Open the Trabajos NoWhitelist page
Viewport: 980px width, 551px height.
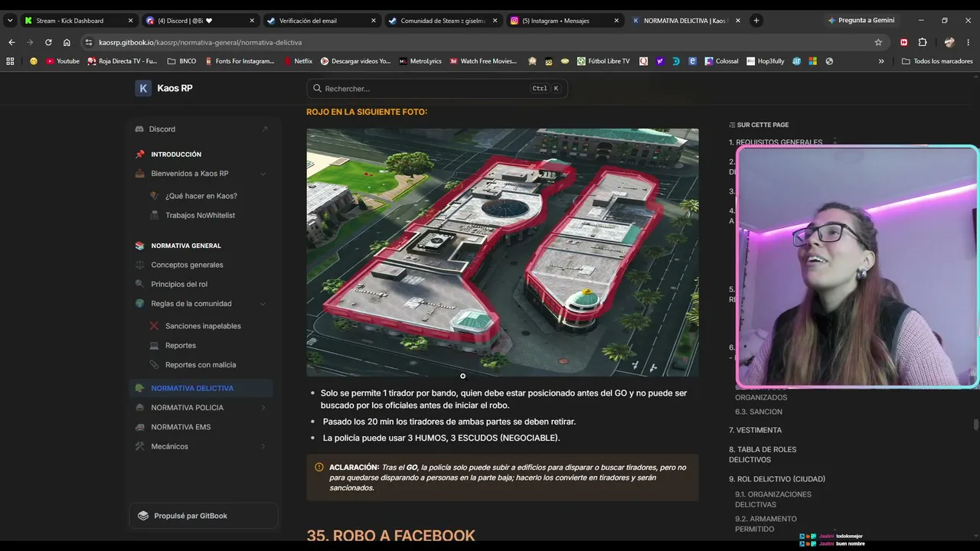[x=200, y=215]
